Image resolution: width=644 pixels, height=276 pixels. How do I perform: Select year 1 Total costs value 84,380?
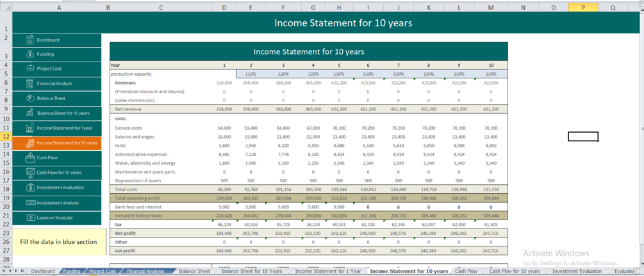click(224, 189)
